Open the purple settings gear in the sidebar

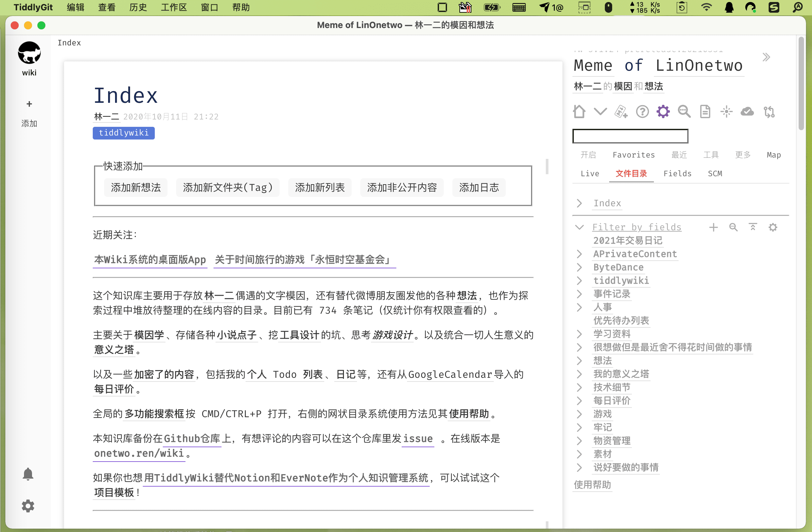[x=663, y=111]
